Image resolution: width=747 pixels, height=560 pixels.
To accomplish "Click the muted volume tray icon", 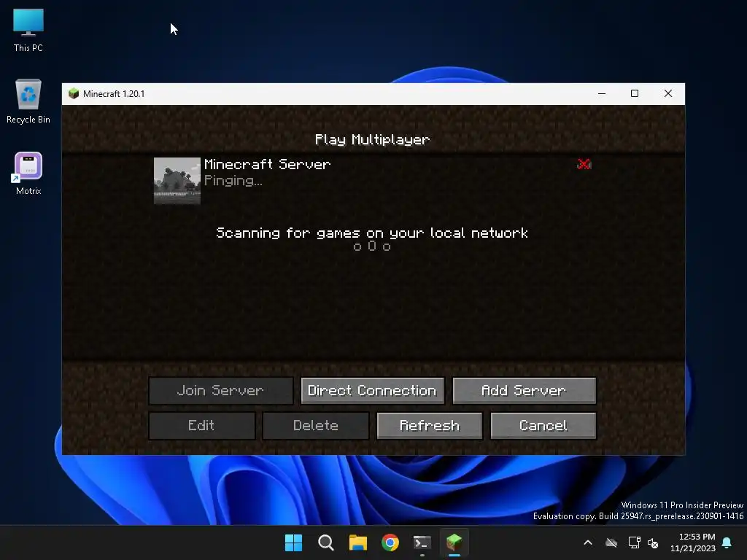I will point(653,542).
